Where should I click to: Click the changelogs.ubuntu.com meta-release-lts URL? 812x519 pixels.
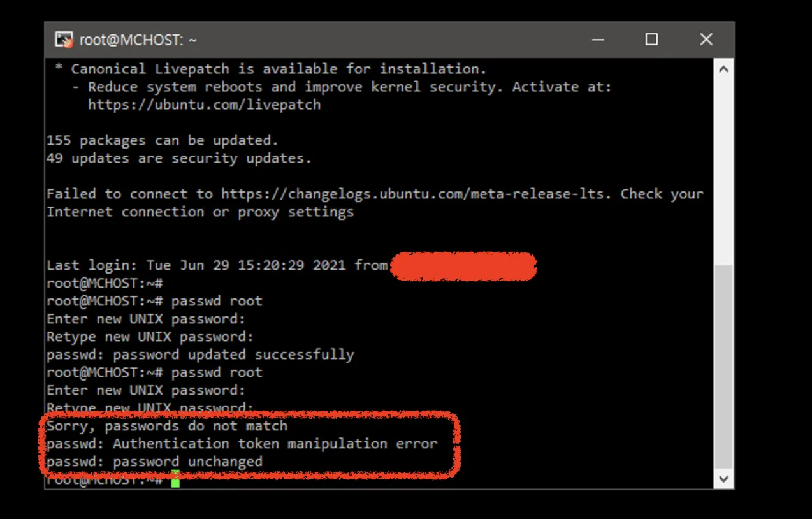(x=412, y=194)
